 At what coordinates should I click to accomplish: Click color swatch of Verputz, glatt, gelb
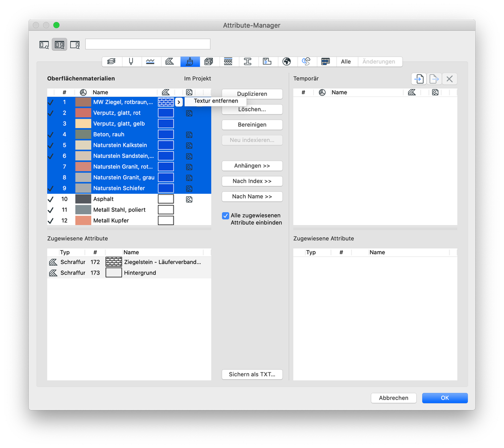pos(83,124)
